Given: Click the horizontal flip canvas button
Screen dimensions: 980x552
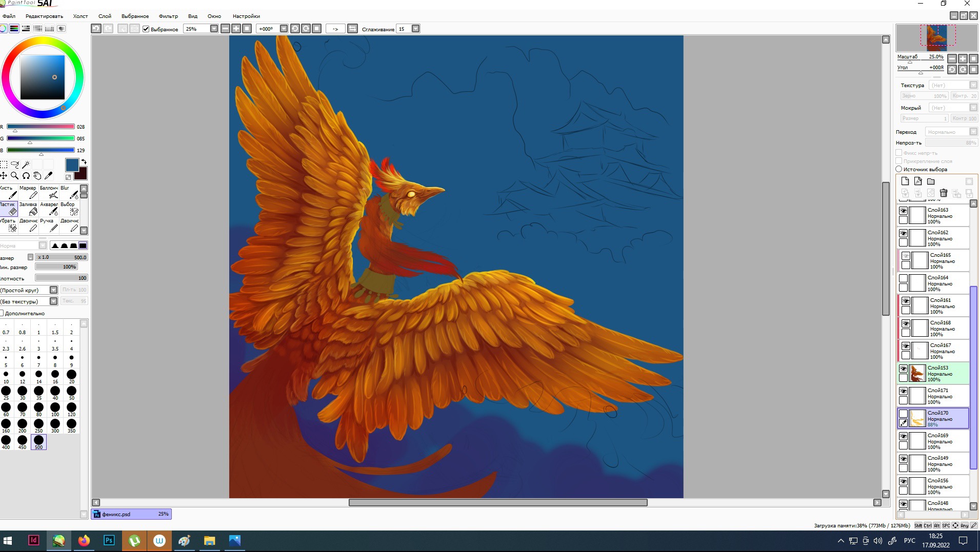Looking at the screenshot, I should click(x=353, y=29).
